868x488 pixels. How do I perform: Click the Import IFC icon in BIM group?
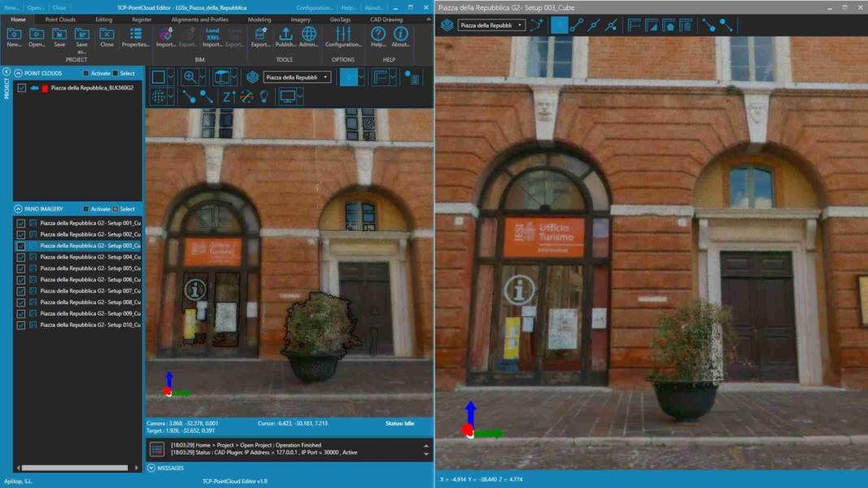pyautogui.click(x=166, y=37)
